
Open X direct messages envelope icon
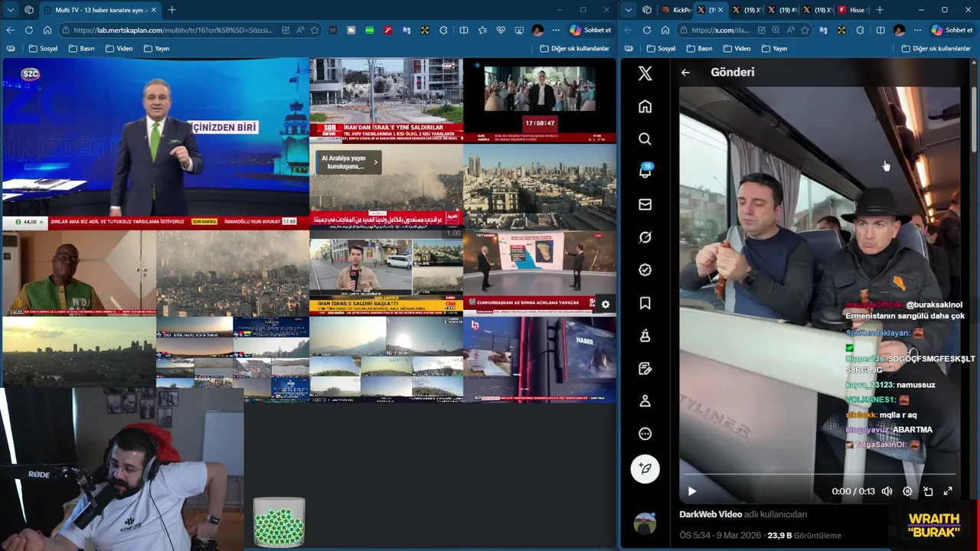coord(645,204)
